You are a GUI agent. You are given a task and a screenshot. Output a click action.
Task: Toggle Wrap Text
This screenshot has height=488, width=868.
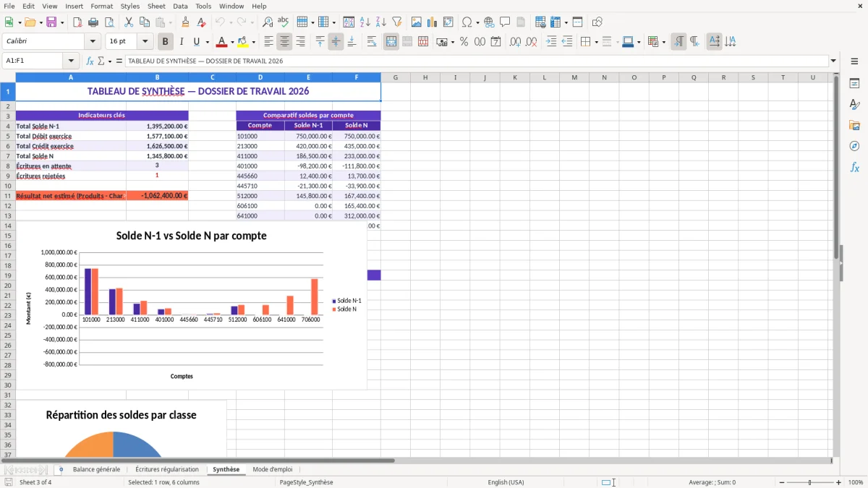point(372,42)
